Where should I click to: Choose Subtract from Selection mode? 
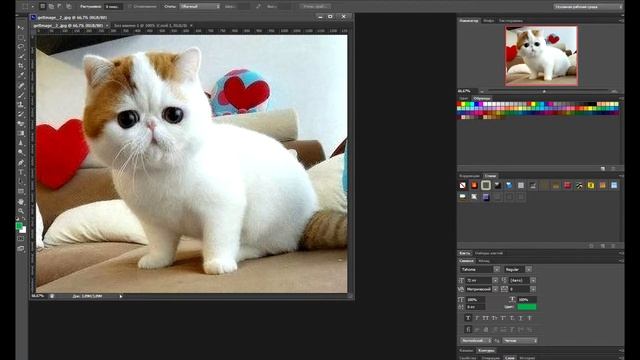coord(60,7)
